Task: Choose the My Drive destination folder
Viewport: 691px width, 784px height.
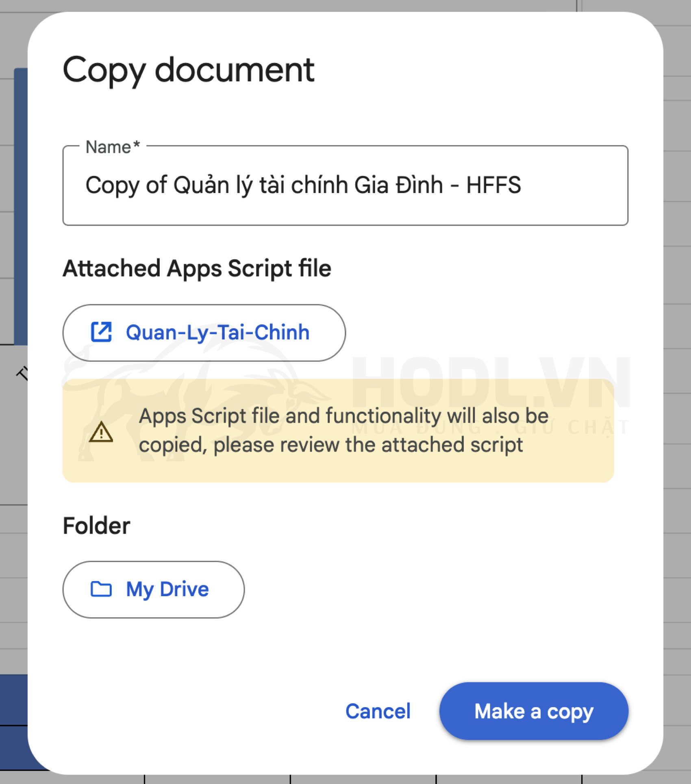Action: (x=167, y=589)
